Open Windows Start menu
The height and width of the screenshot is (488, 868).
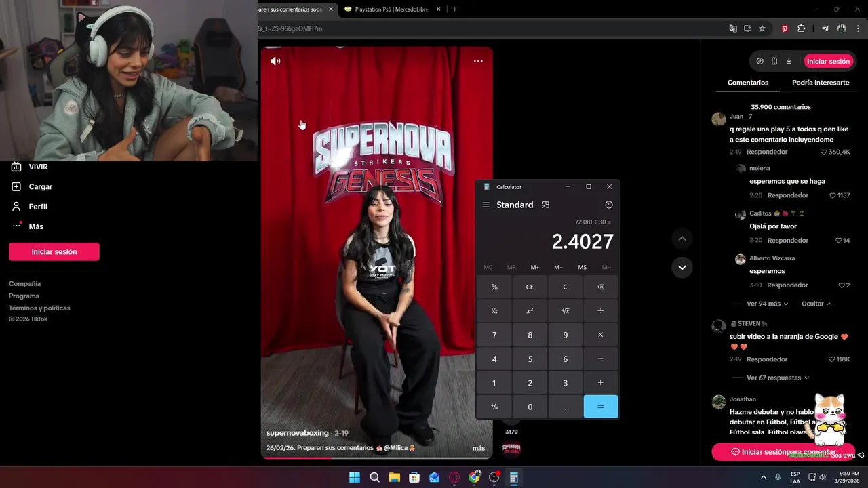355,477
